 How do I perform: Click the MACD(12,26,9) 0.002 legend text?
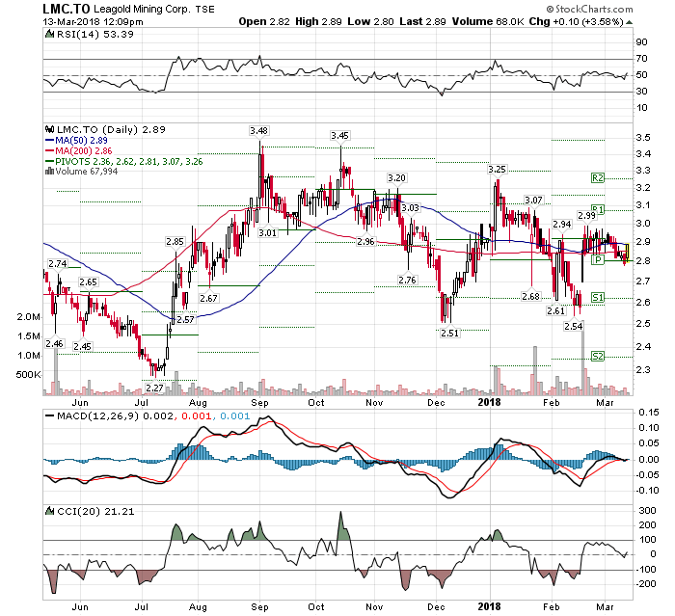[115, 416]
